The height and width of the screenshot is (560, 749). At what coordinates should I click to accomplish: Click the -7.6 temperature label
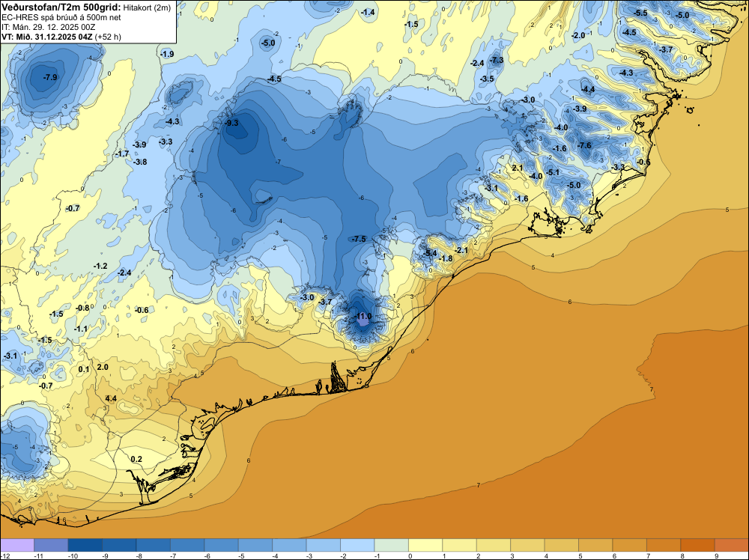coord(585,145)
